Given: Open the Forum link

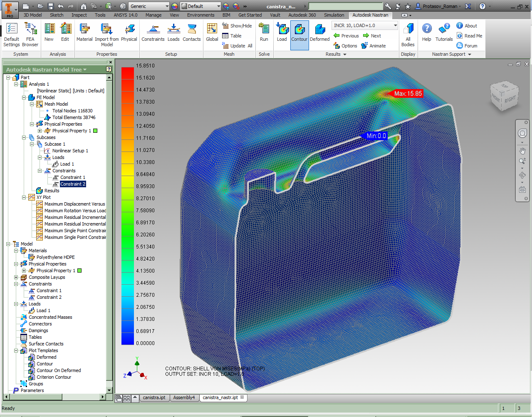Looking at the screenshot, I should pyautogui.click(x=467, y=46).
